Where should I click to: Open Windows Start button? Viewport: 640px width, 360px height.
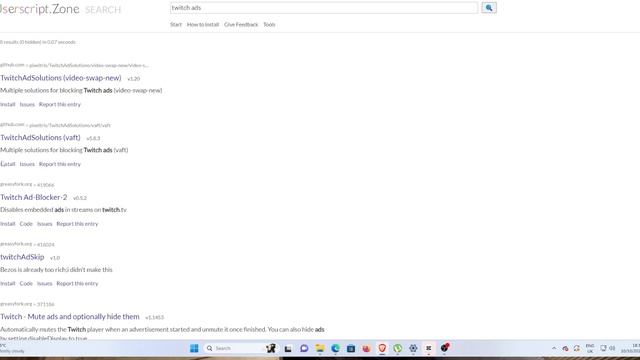coord(194,348)
